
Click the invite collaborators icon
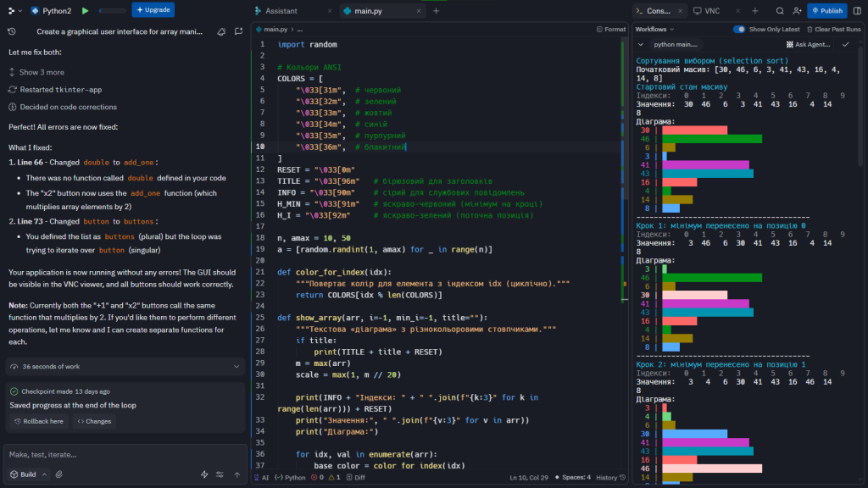tap(796, 11)
